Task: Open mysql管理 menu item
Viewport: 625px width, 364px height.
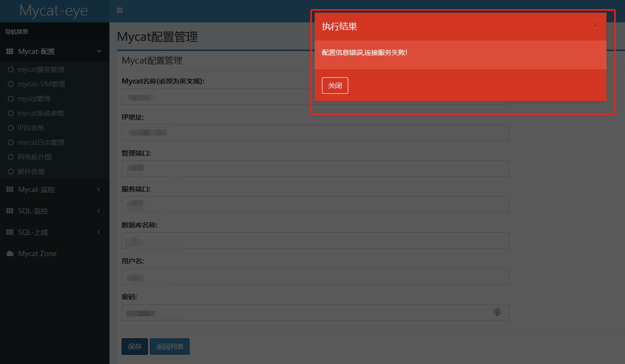Action: 34,99
